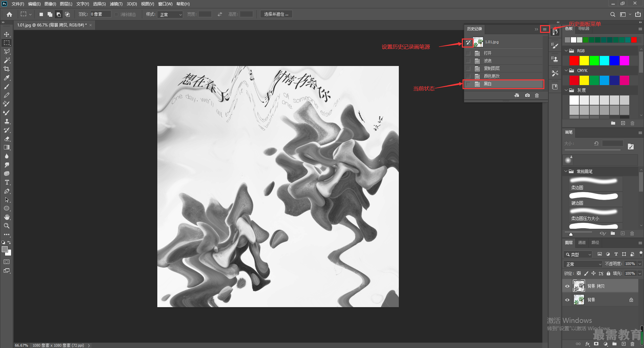The width and height of the screenshot is (644, 348).
Task: Collapse the 常规画笔 brush group
Action: click(566, 171)
